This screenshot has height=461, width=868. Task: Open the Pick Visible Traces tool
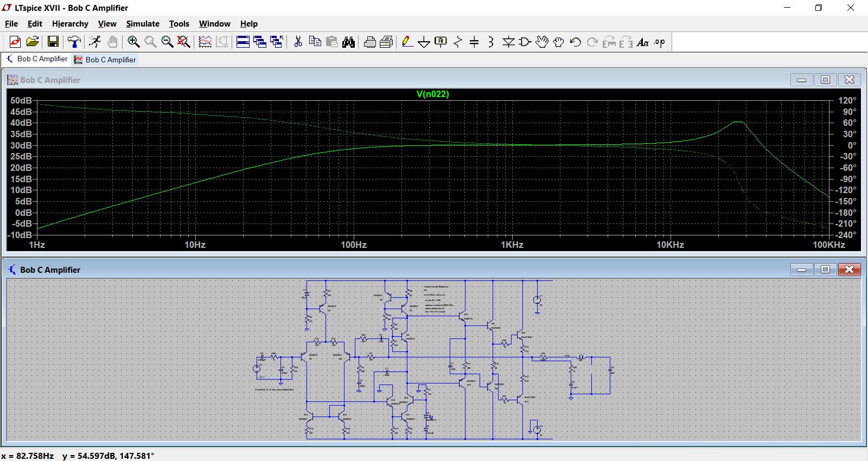tap(205, 42)
